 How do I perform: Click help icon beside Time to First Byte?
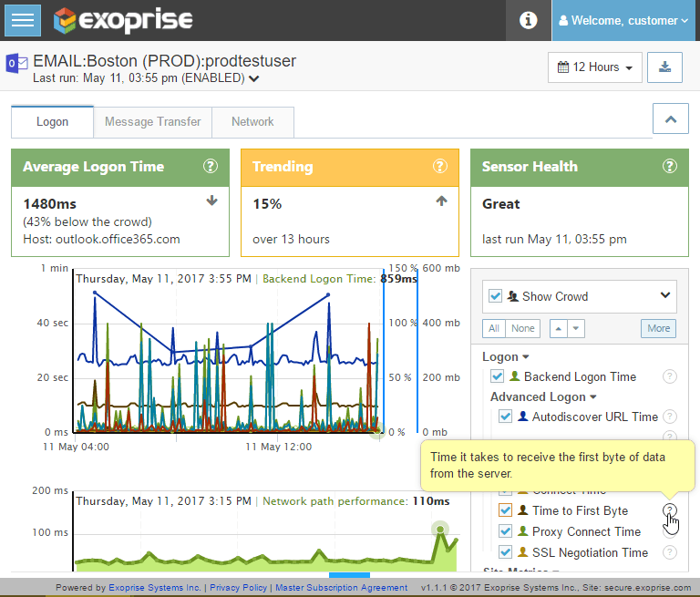(x=670, y=510)
